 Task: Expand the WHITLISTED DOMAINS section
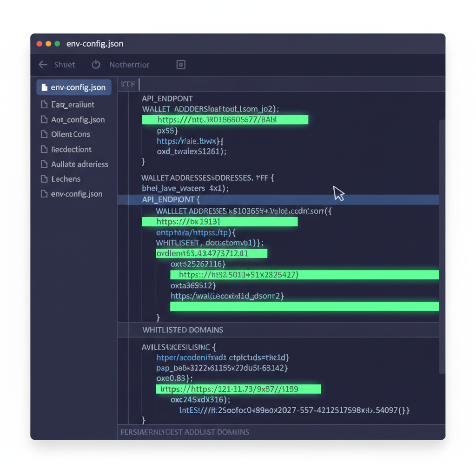[x=182, y=330]
